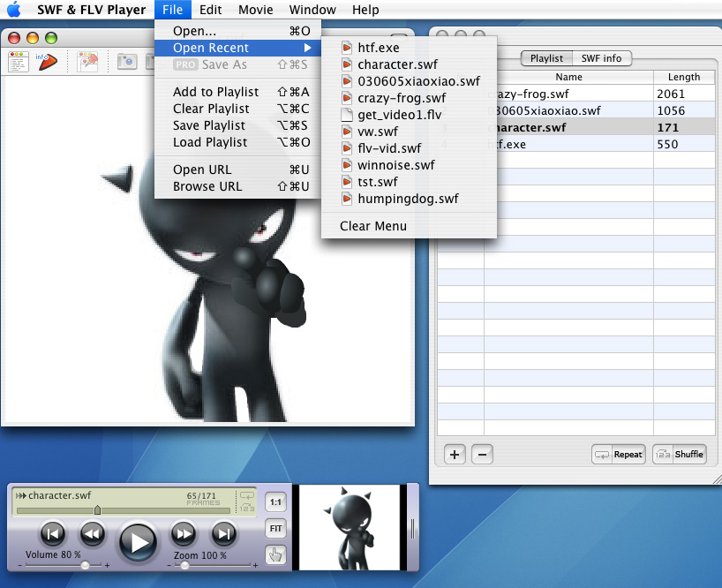This screenshot has width=722, height=588.
Task: Open recent file get_video1.flv
Action: [x=409, y=115]
